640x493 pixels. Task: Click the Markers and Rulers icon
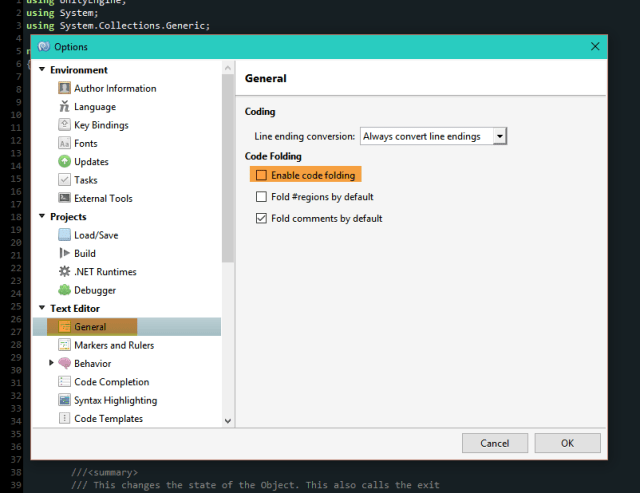pos(64,345)
